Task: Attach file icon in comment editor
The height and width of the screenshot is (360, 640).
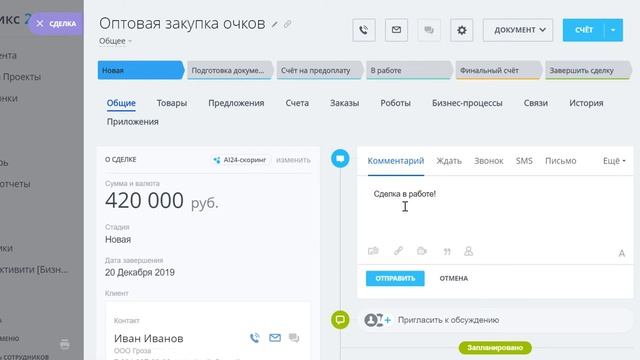Action: click(x=373, y=251)
